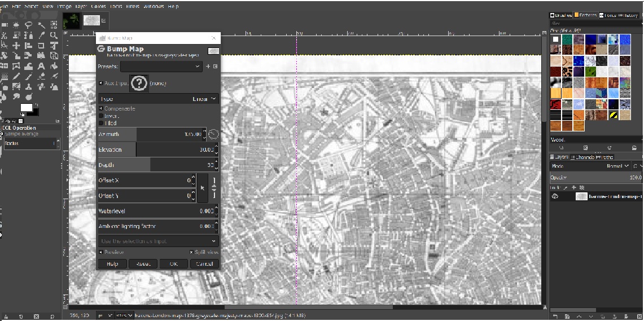Open the Presets dropdown
The height and width of the screenshot is (321, 644).
161,67
